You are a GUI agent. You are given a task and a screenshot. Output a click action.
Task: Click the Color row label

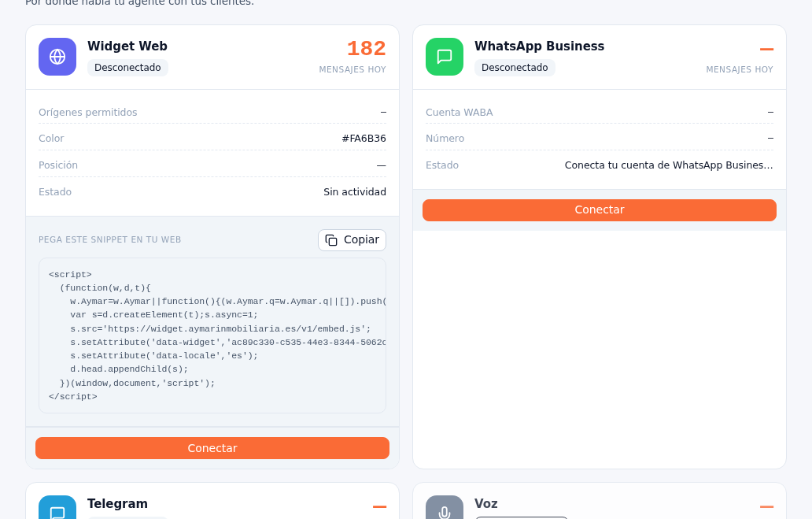tap(51, 139)
